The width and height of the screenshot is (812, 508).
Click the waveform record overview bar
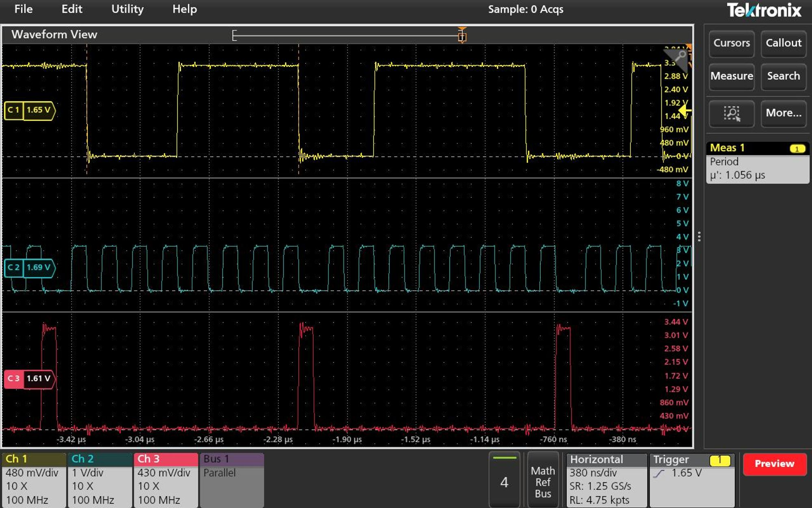[345, 36]
